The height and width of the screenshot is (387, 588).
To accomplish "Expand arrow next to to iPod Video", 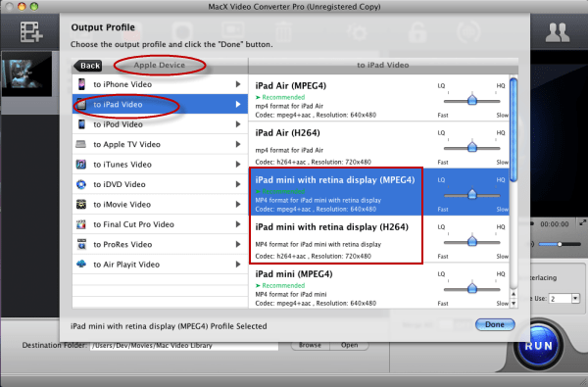I will click(x=238, y=124).
